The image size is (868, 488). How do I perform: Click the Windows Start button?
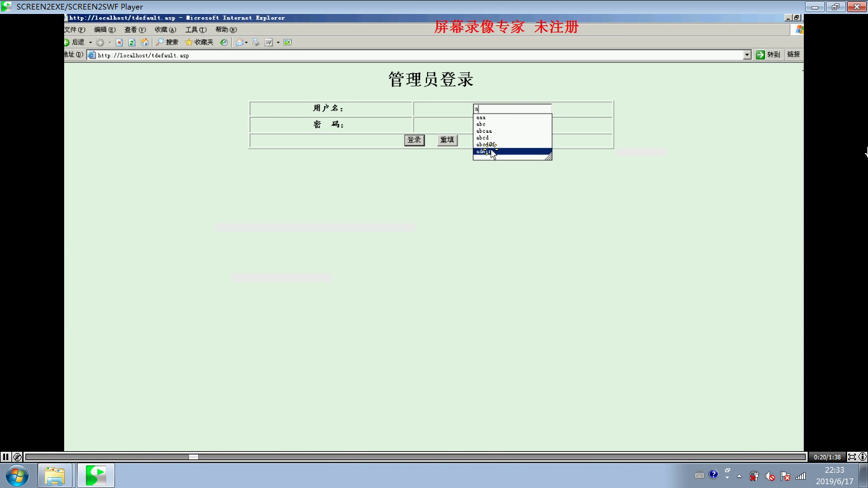click(x=17, y=475)
